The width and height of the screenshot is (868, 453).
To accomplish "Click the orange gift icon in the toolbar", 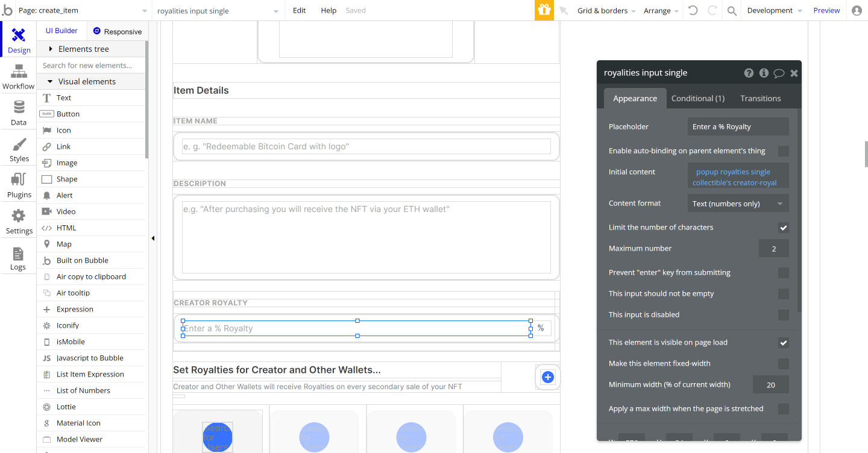I will point(543,10).
